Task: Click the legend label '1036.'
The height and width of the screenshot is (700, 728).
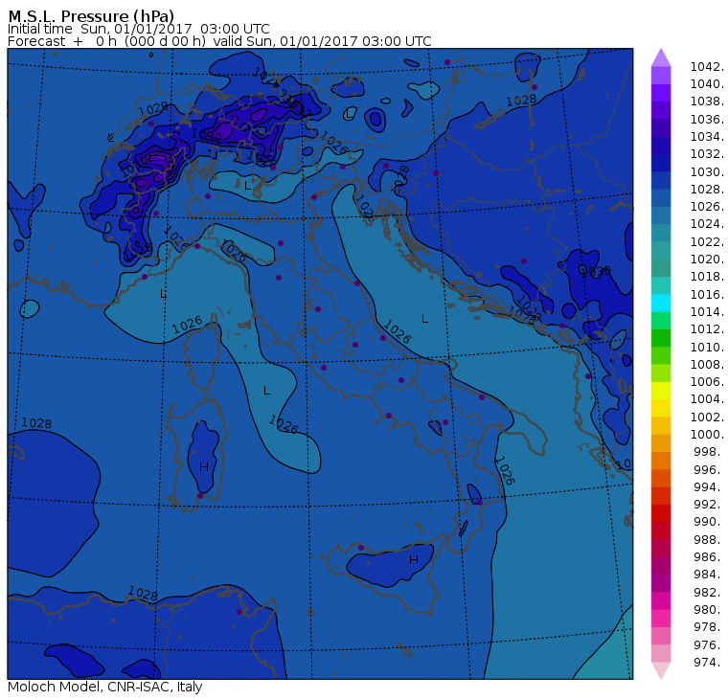Action: pos(707,120)
